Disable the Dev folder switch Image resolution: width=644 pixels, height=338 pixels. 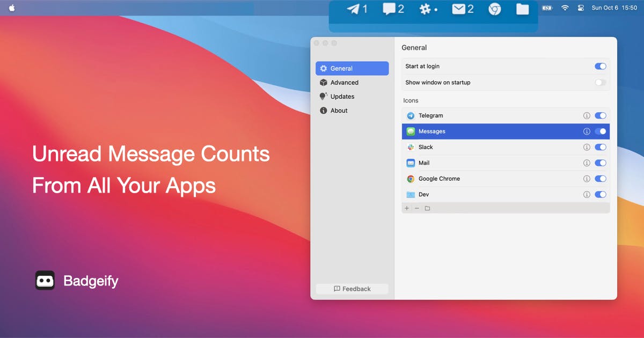(601, 195)
